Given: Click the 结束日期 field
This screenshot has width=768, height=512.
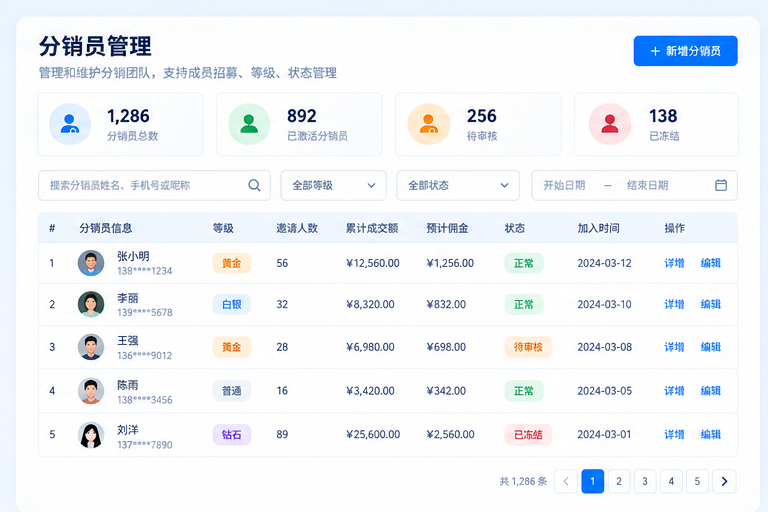Looking at the screenshot, I should coord(648,185).
